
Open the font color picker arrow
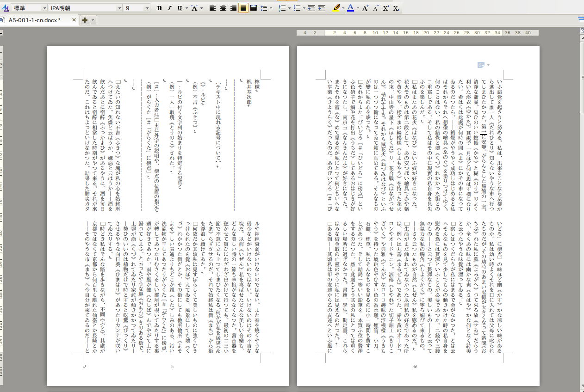(x=357, y=8)
